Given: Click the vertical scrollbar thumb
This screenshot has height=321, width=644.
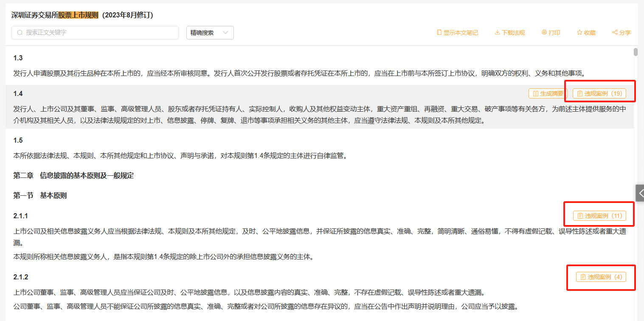Looking at the screenshot, I should tap(636, 52).
